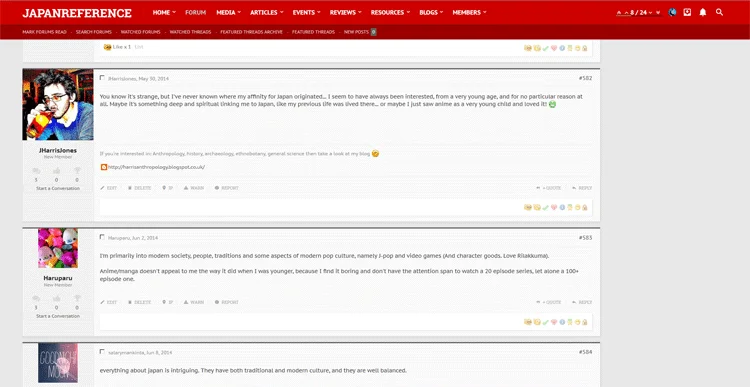Open Featured Threads Archive
This screenshot has width=750, height=387.
point(252,32)
